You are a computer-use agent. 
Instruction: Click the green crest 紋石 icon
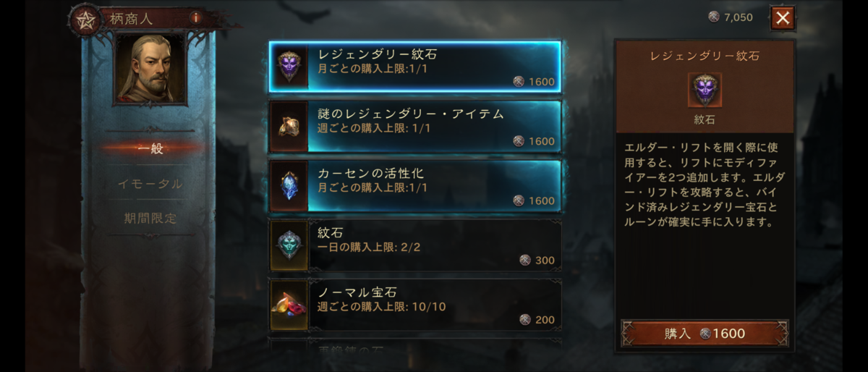pos(289,245)
